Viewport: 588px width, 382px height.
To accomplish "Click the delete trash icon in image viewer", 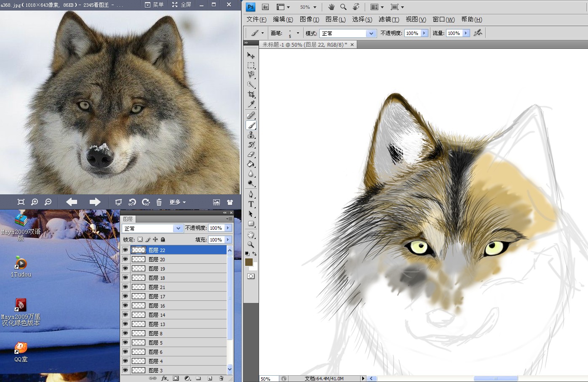I will 159,202.
